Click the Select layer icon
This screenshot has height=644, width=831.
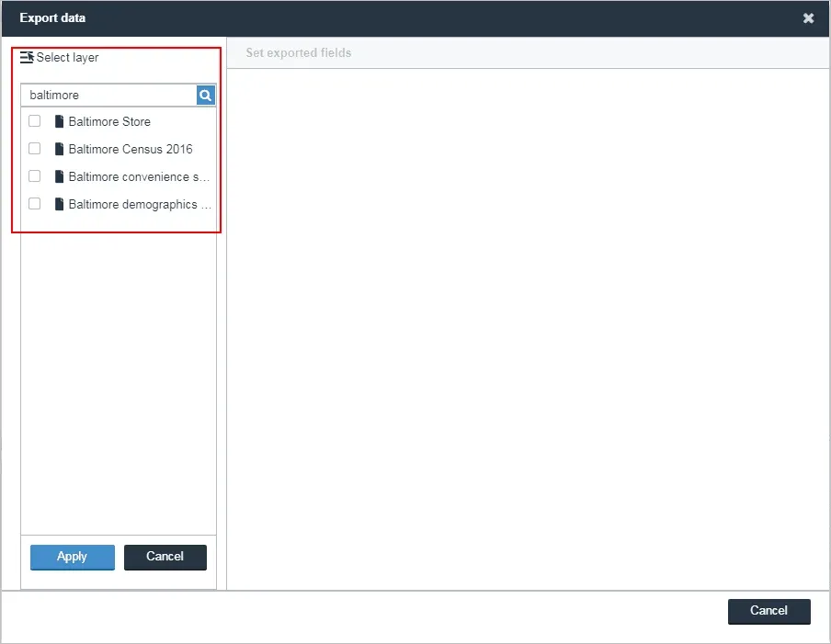coord(27,57)
